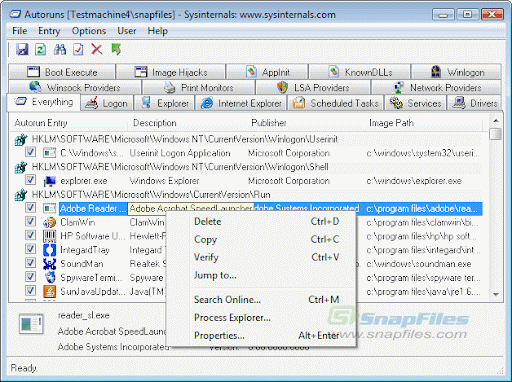
Task: Switch to the KnownDLLs tab
Action: click(360, 72)
